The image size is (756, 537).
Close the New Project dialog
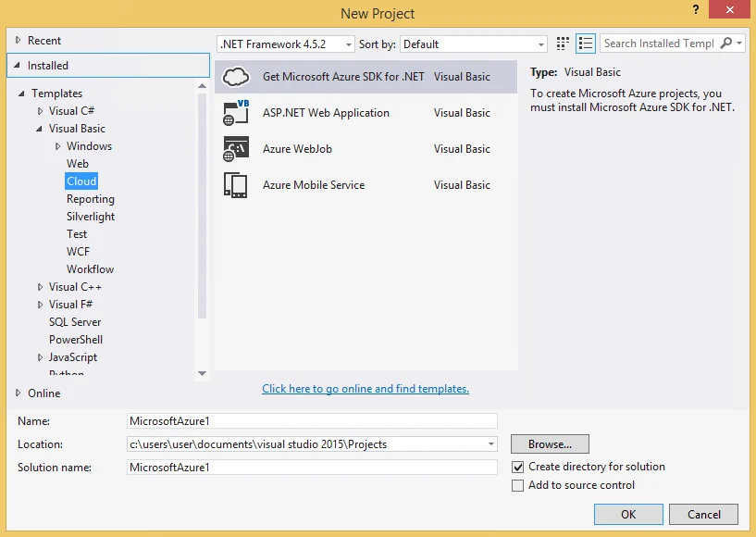[729, 9]
